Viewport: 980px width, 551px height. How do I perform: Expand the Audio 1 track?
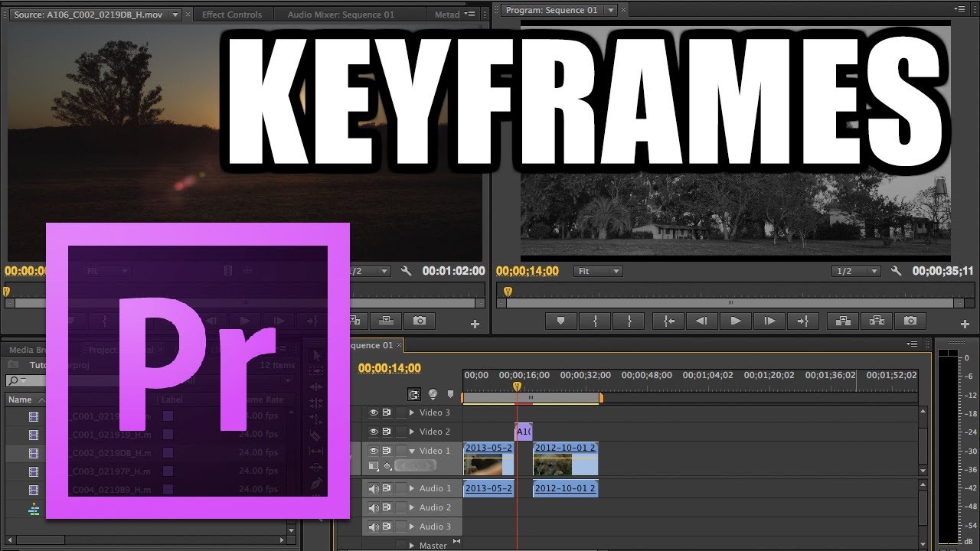[x=412, y=488]
